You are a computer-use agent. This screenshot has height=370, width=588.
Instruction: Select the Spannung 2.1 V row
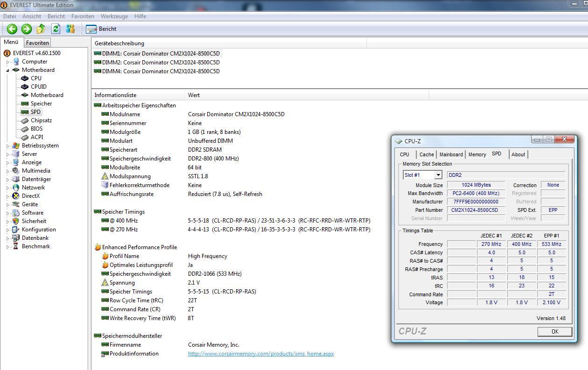pos(150,283)
